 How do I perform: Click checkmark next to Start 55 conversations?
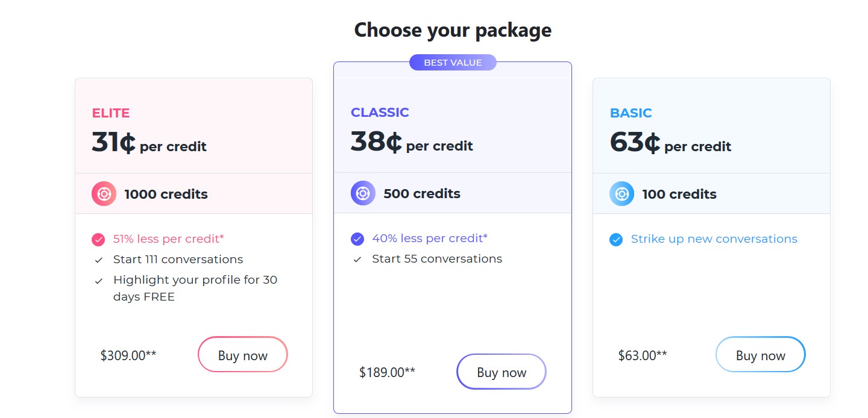pos(357,260)
